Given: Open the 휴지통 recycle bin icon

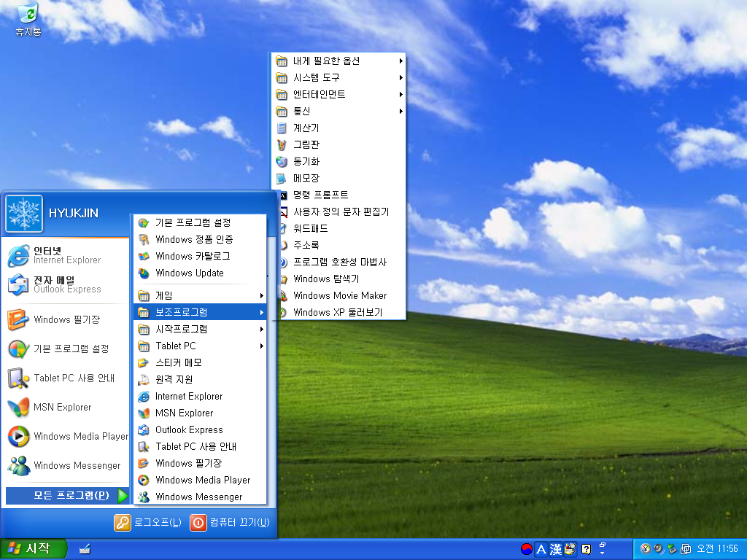Looking at the screenshot, I should tap(28, 20).
